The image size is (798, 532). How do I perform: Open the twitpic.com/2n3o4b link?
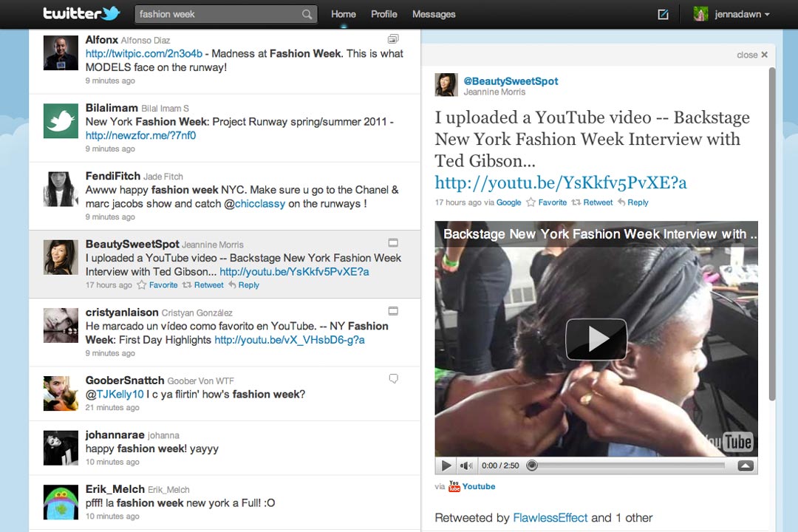tap(144, 53)
